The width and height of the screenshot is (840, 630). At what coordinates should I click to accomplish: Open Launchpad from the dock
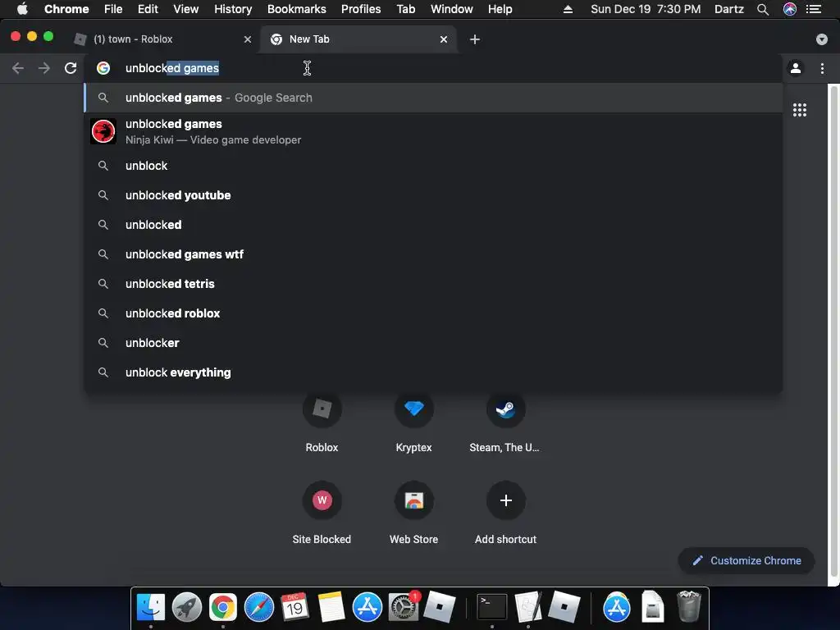pyautogui.click(x=186, y=607)
